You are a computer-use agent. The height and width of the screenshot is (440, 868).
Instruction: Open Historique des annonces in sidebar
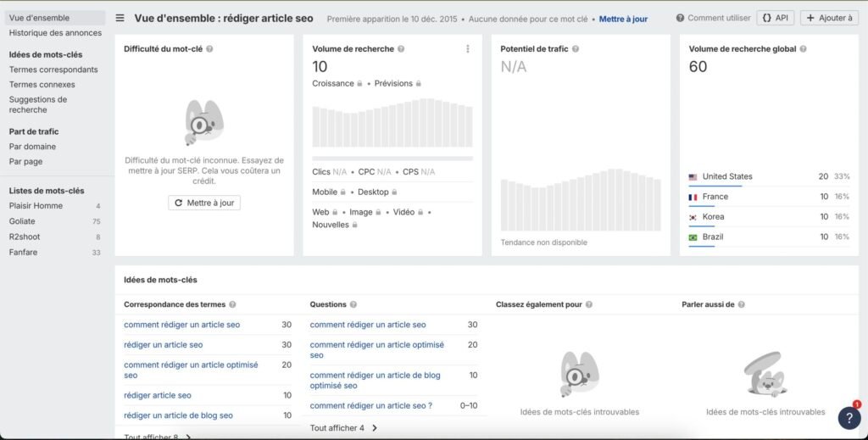(x=55, y=33)
